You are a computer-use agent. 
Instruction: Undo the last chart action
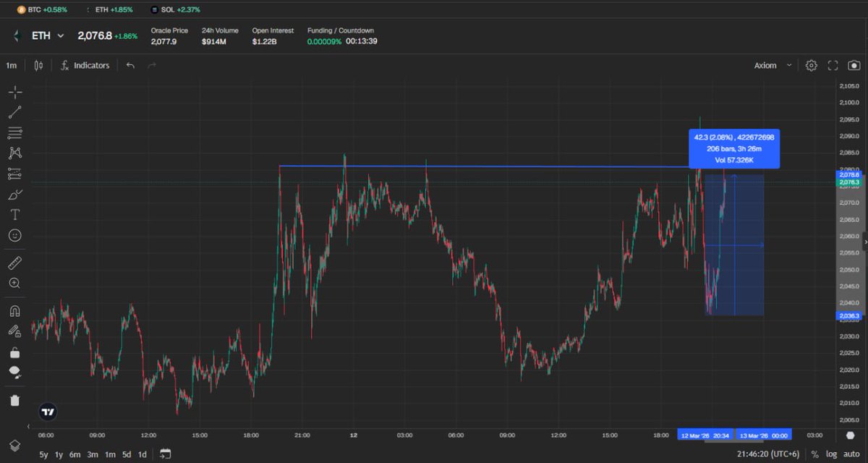(130, 65)
